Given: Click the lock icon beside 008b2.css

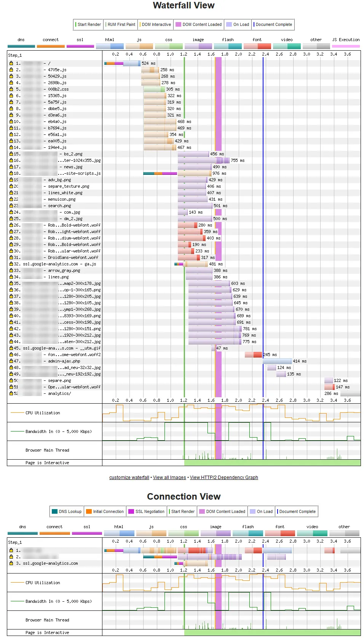Looking at the screenshot, I should (x=11, y=89).
